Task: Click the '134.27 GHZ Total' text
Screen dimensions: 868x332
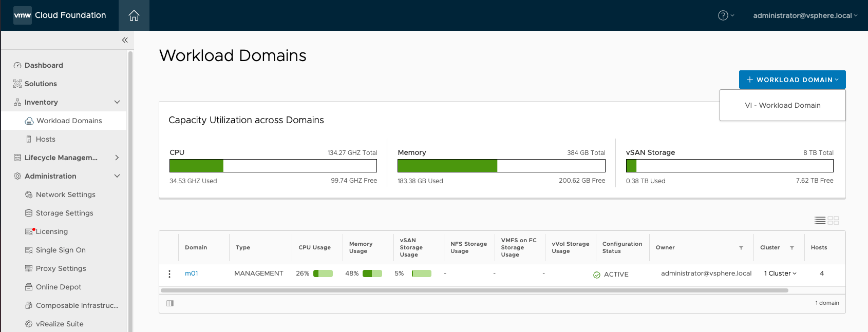Action: coord(352,153)
